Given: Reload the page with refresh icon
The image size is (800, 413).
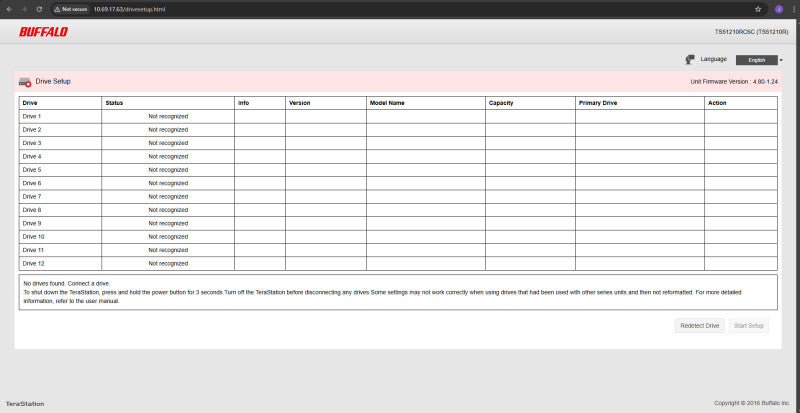Looking at the screenshot, I should coord(39,9).
